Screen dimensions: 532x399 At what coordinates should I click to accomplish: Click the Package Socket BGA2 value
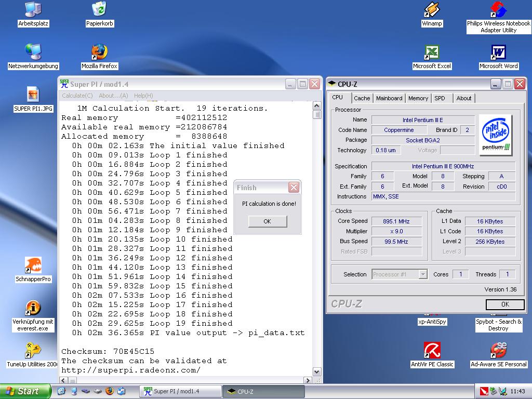point(423,140)
